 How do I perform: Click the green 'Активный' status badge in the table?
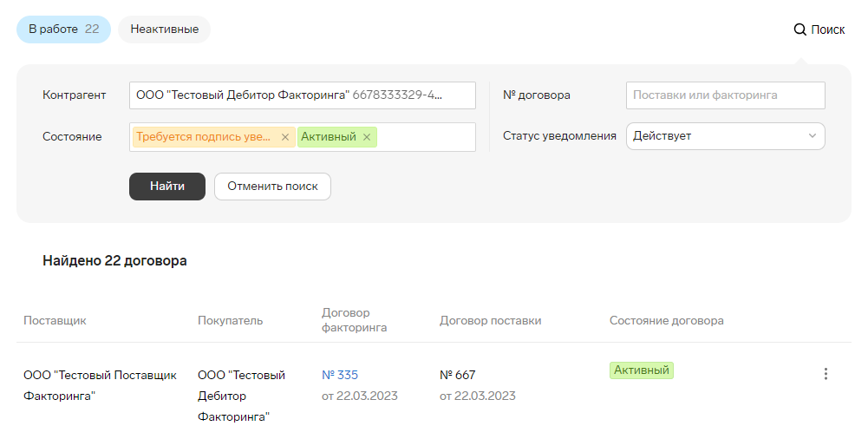(x=642, y=370)
